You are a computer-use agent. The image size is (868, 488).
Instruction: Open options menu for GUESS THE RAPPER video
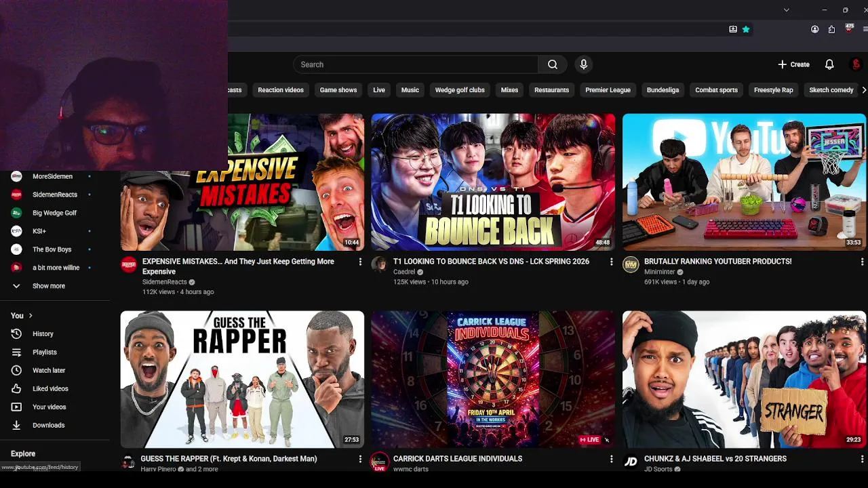(x=360, y=459)
